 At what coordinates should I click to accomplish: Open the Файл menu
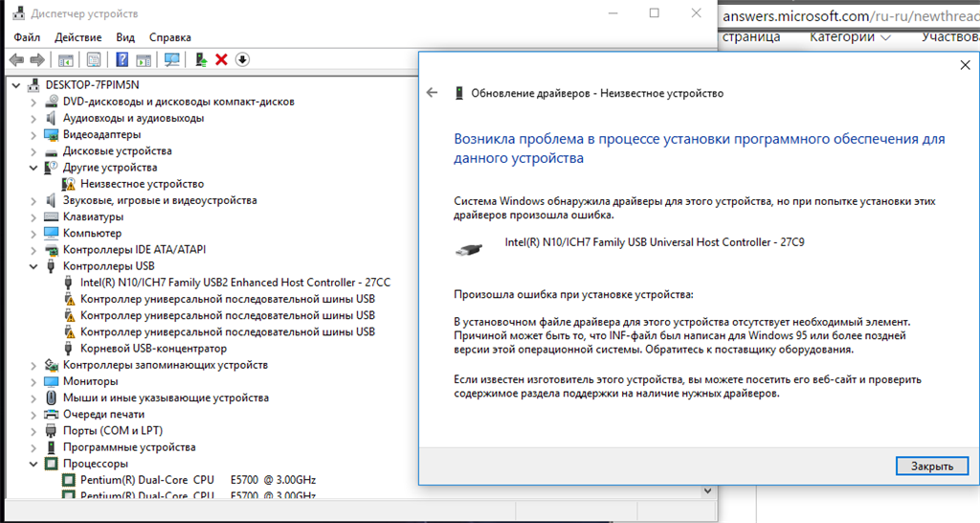27,37
